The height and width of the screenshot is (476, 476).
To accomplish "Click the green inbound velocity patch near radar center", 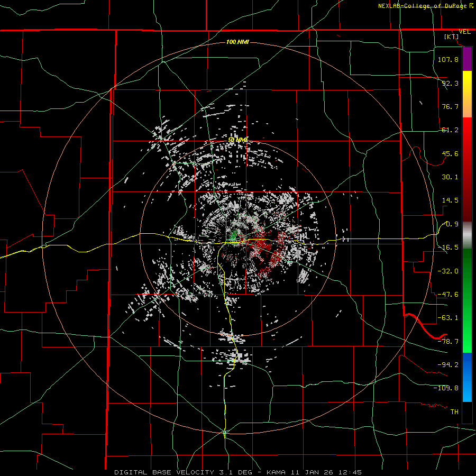I will point(234,234).
